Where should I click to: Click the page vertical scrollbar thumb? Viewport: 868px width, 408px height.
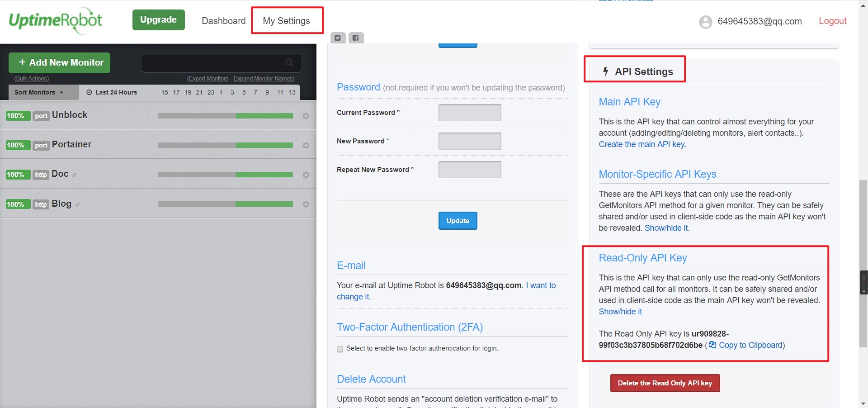click(x=863, y=264)
